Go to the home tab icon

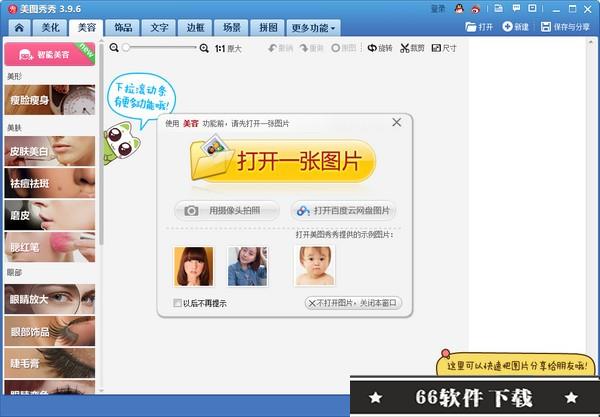(x=19, y=28)
